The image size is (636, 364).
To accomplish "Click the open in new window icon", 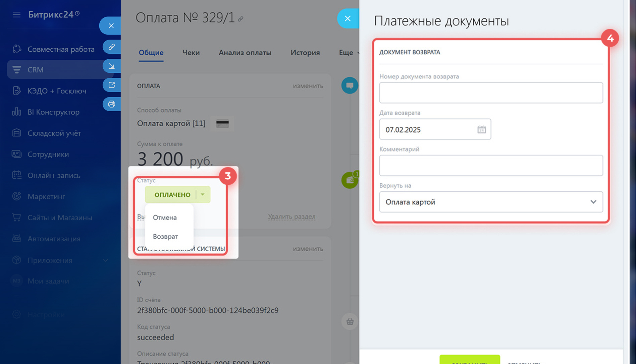I will [x=111, y=85].
